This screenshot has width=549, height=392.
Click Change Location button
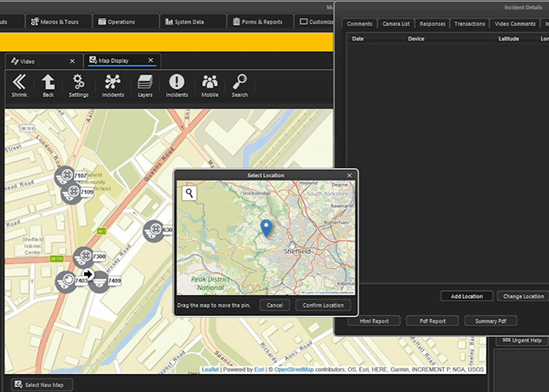point(523,296)
